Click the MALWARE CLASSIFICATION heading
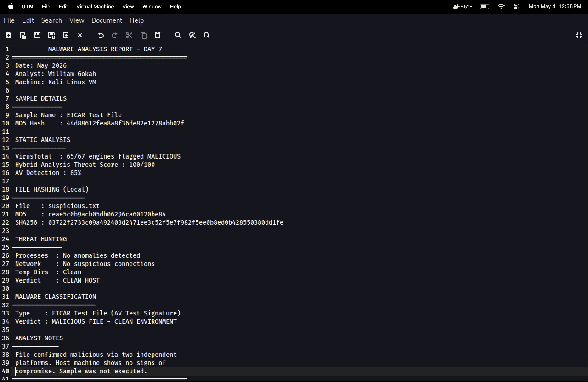 [56, 297]
